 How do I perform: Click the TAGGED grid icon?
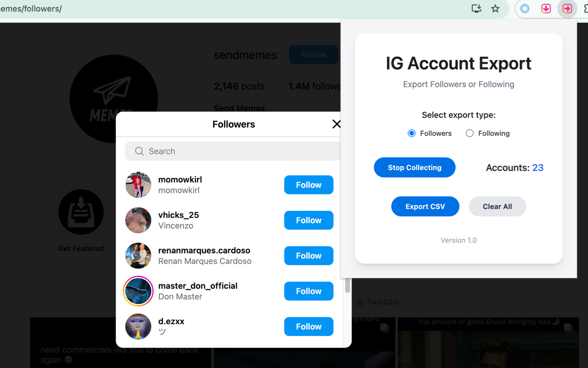359,302
